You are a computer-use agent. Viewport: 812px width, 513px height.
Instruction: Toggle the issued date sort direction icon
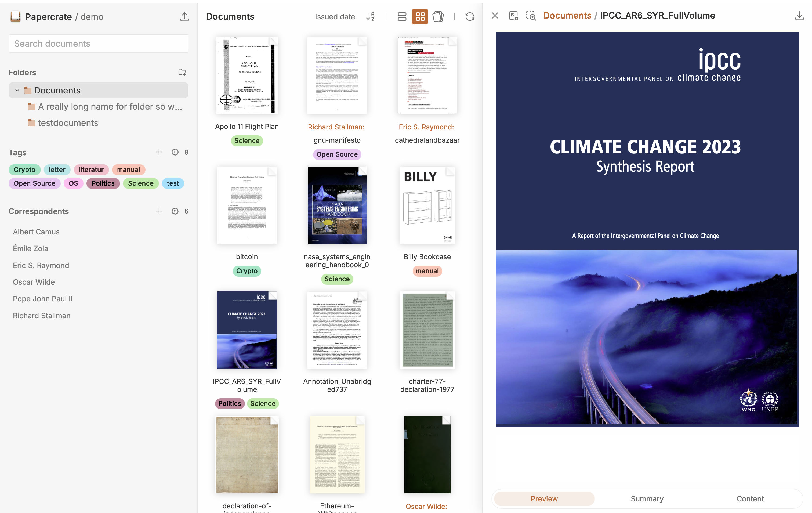370,16
